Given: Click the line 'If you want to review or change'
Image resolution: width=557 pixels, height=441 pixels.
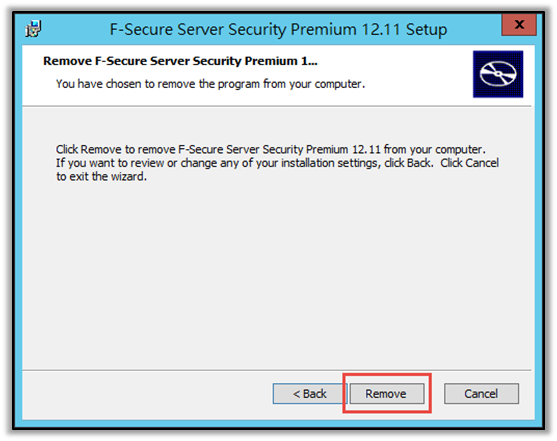Looking at the screenshot, I should coord(277,163).
